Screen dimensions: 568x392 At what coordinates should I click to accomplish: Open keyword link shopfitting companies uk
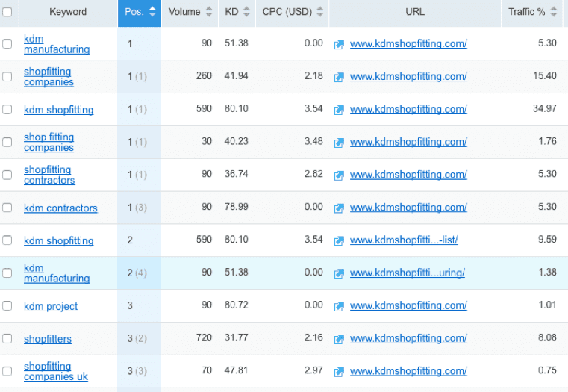coord(56,371)
